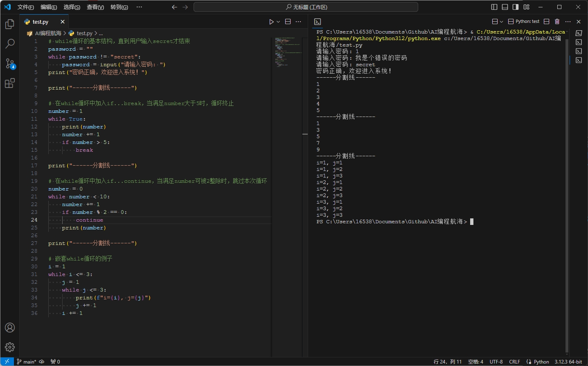The image size is (588, 366).
Task: Switch git branch main* in status bar
Action: click(x=27, y=362)
